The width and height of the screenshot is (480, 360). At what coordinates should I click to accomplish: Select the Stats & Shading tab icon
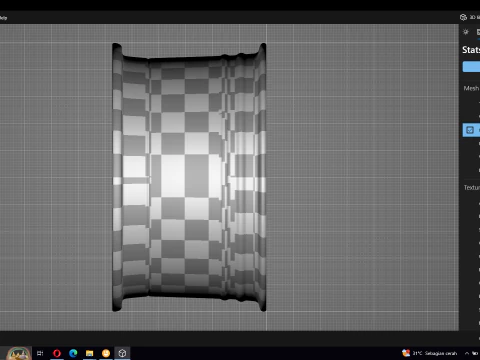478,32
